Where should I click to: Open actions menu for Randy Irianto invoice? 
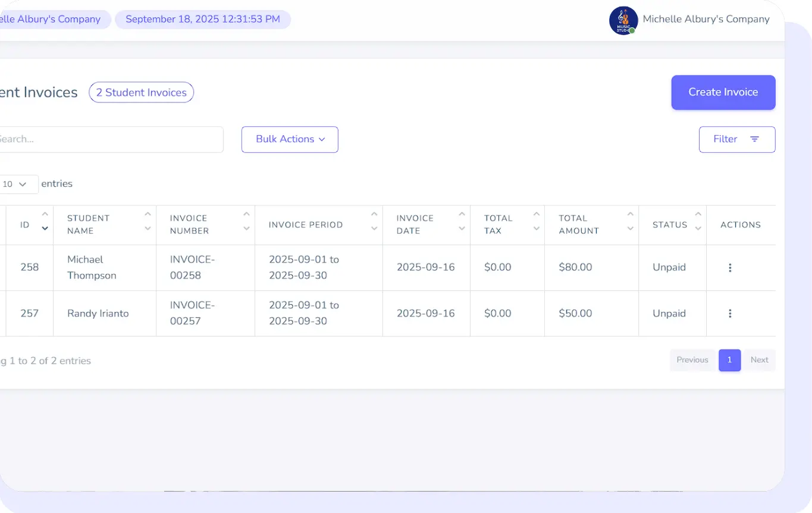tap(730, 314)
